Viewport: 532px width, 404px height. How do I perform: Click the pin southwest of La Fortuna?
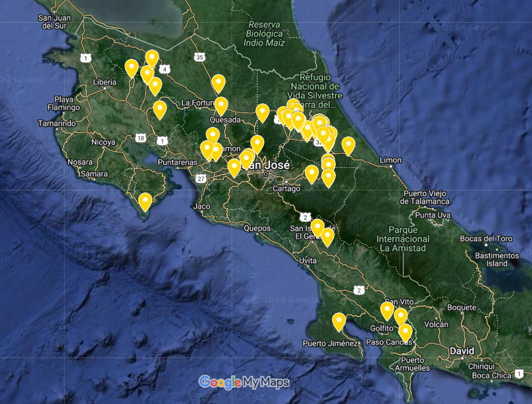pyautogui.click(x=160, y=110)
